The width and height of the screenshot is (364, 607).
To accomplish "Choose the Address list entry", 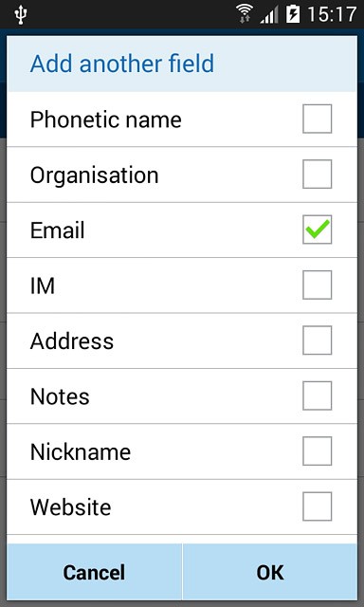I will click(182, 340).
